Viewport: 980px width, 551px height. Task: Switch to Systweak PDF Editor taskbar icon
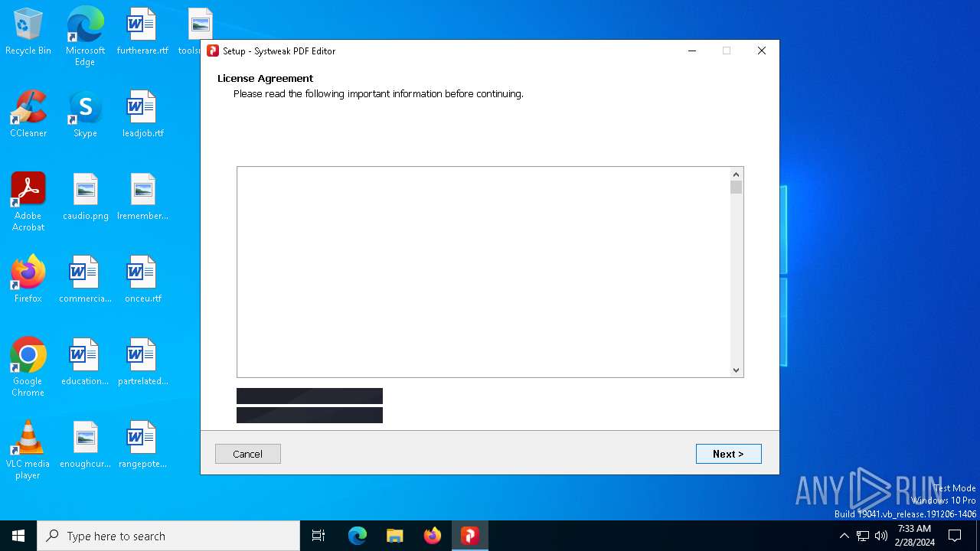pyautogui.click(x=470, y=536)
